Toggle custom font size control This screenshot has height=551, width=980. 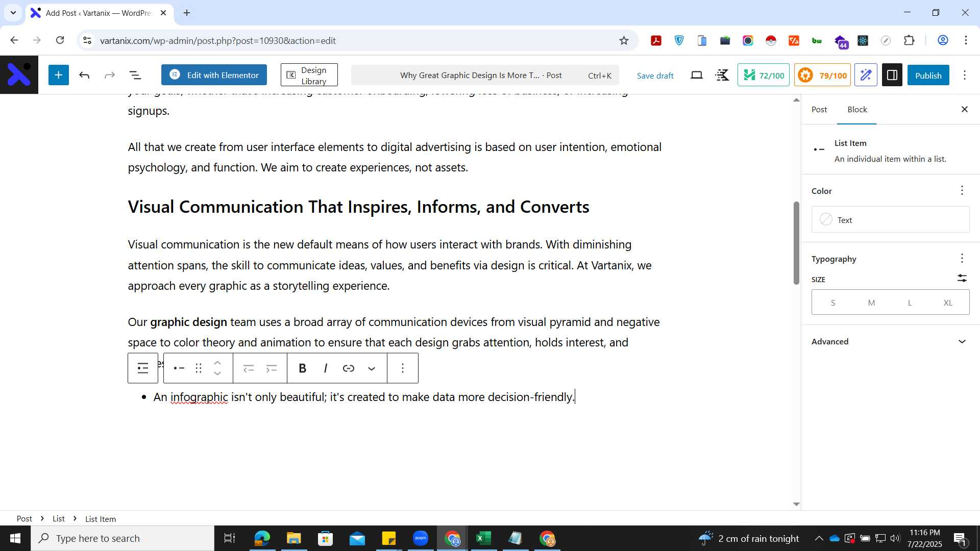(x=962, y=279)
